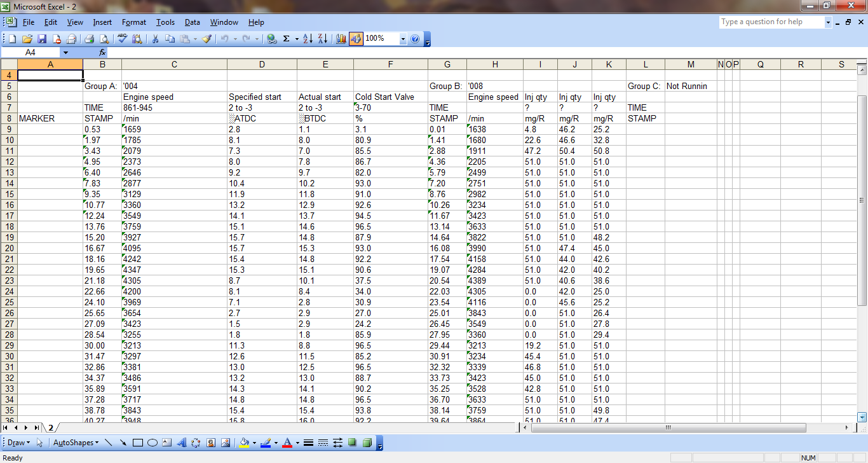868x463 pixels.
Task: Open the Format menu
Action: click(134, 22)
